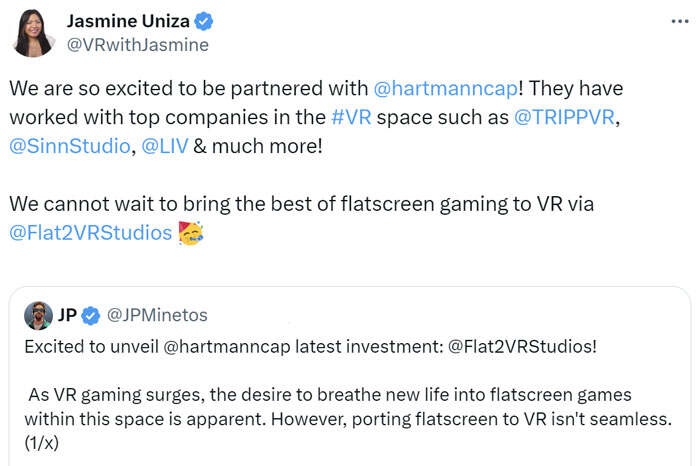Open Jasmine Uniza's profile picture
Viewport: 700px width, 466px height.
pos(33,33)
